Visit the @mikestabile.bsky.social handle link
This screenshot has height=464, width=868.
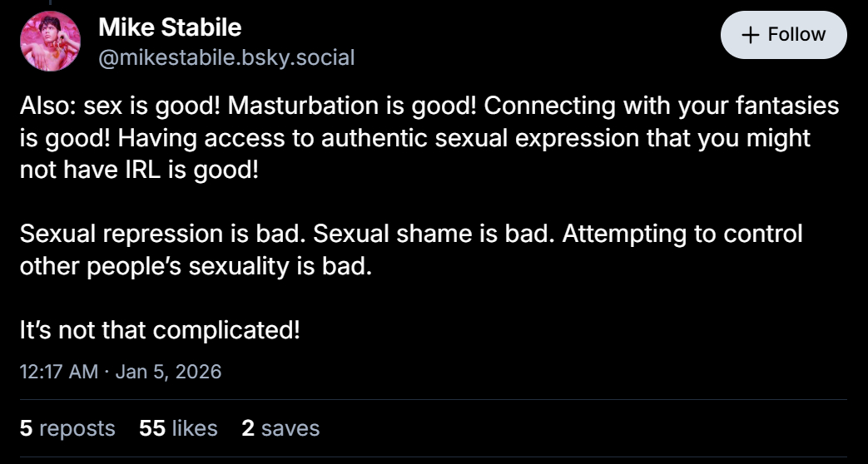(x=226, y=57)
